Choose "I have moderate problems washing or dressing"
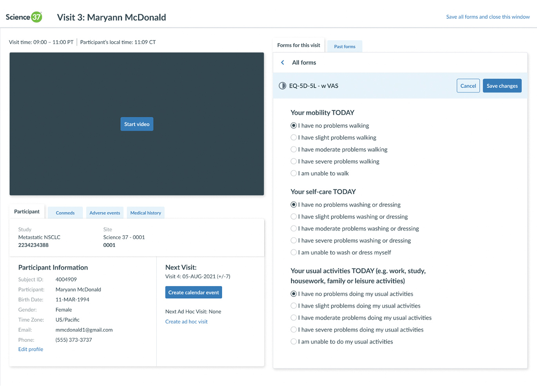 coord(294,229)
